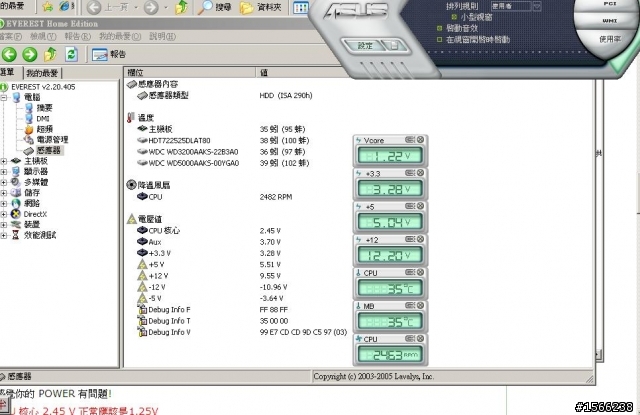The height and width of the screenshot is (415, 640).
Task: Open Explorer views icon
Action: coord(300,7)
